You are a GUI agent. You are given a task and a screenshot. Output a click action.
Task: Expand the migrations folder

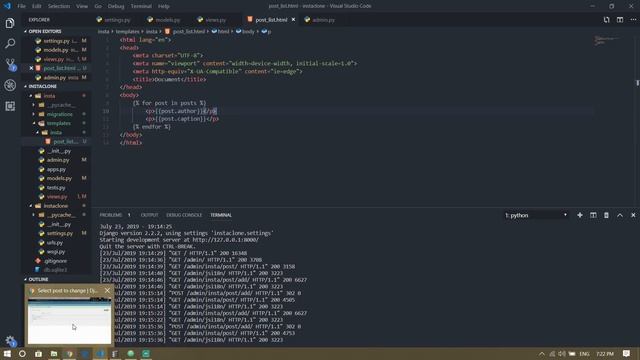59,114
